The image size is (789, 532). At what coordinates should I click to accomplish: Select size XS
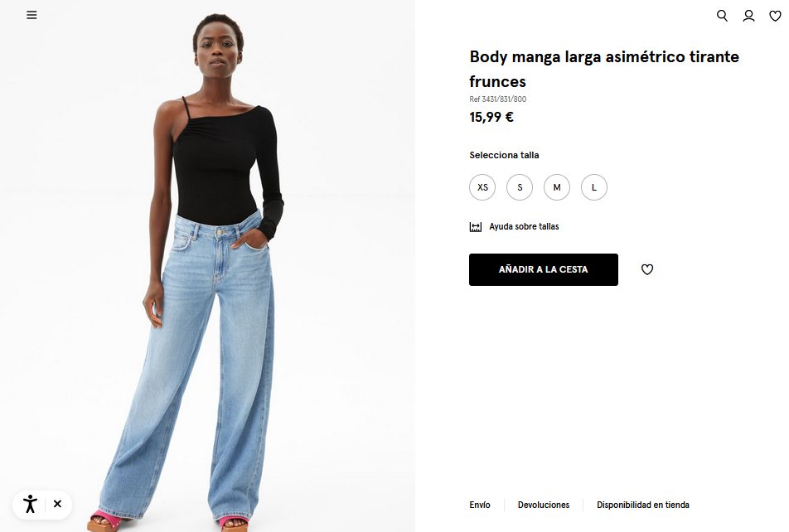[482, 187]
